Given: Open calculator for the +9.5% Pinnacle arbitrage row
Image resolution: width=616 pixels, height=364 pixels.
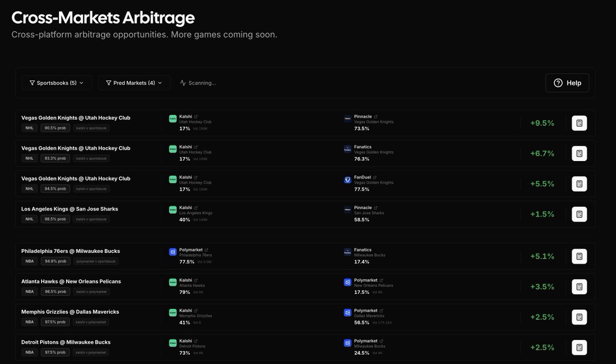Looking at the screenshot, I should pyautogui.click(x=580, y=123).
